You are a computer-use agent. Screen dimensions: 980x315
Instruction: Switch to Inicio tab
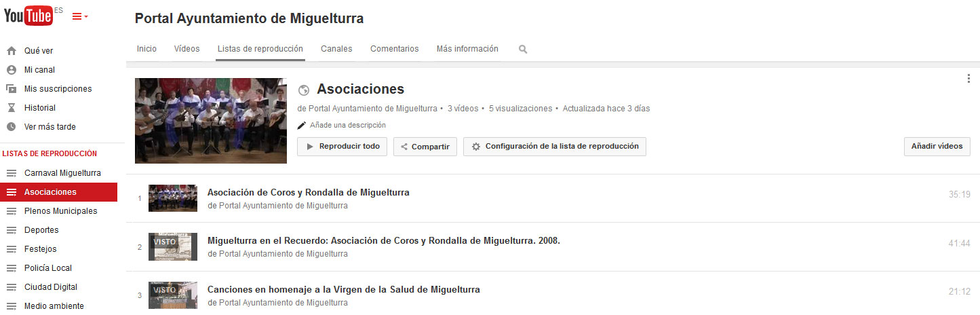coord(146,49)
